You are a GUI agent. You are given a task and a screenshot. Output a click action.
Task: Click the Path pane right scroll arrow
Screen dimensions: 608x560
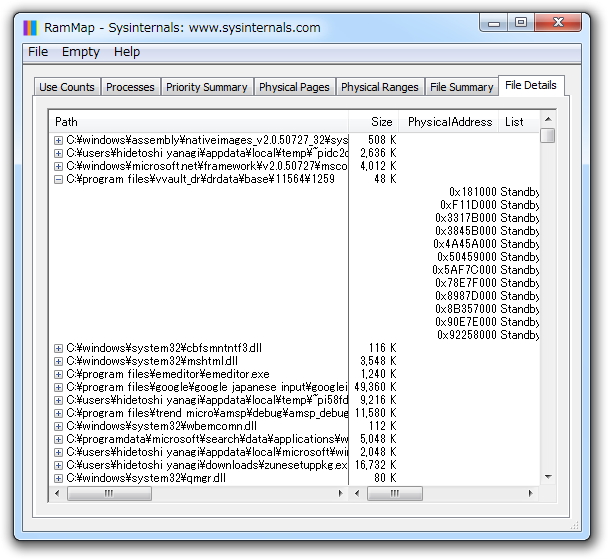[340, 493]
